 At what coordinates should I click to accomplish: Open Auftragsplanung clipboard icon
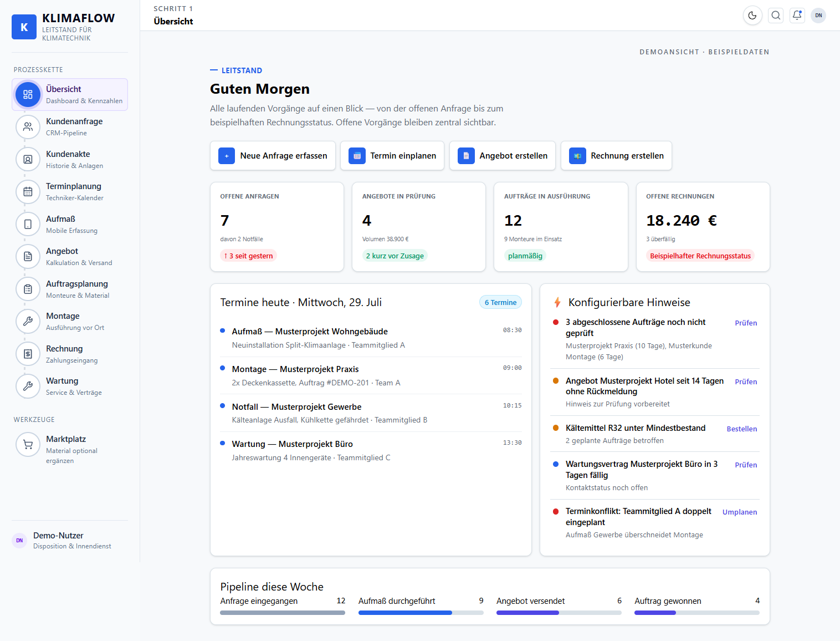(28, 289)
